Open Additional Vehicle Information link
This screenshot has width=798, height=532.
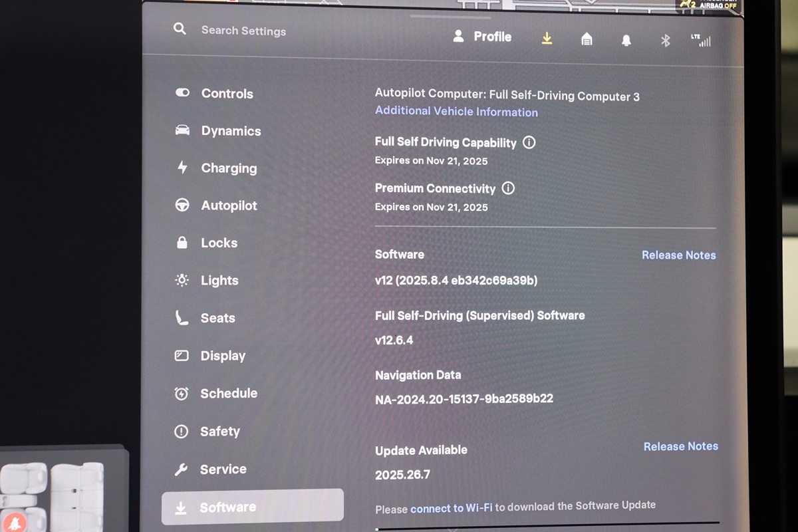[x=456, y=112]
